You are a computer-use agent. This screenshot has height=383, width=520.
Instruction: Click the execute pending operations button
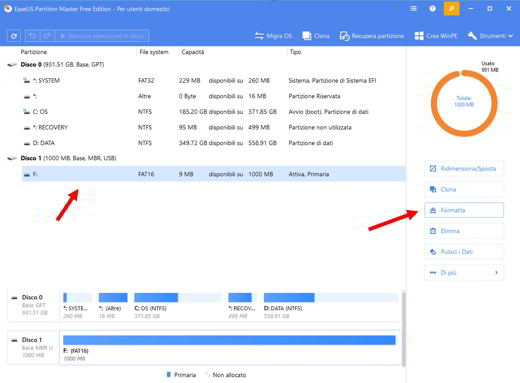click(x=102, y=36)
